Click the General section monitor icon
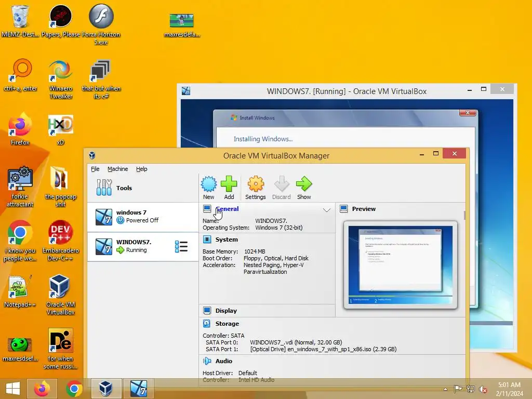 (x=207, y=209)
